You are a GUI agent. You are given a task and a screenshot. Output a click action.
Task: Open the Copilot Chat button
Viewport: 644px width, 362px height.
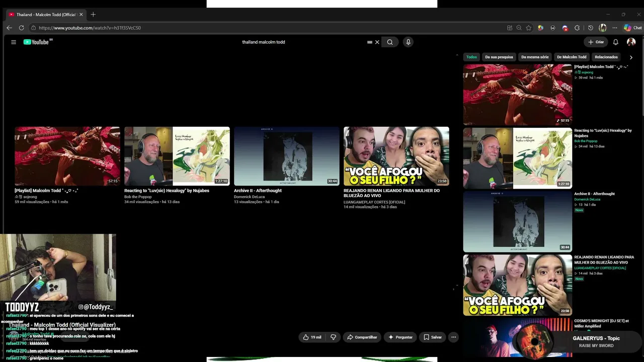coord(632,28)
